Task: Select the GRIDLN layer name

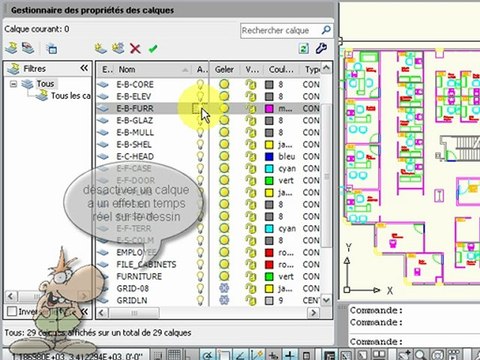Action: (132, 300)
